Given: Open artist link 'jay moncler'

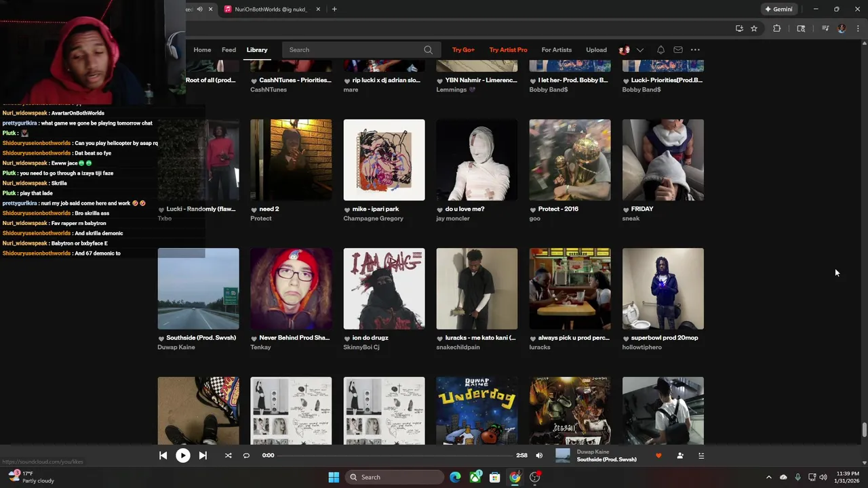Looking at the screenshot, I should [452, 218].
